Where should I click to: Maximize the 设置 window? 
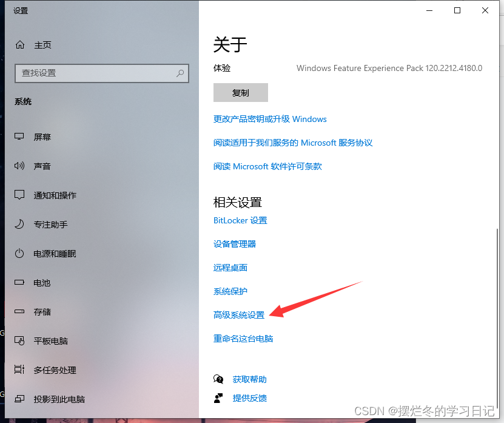[457, 10]
